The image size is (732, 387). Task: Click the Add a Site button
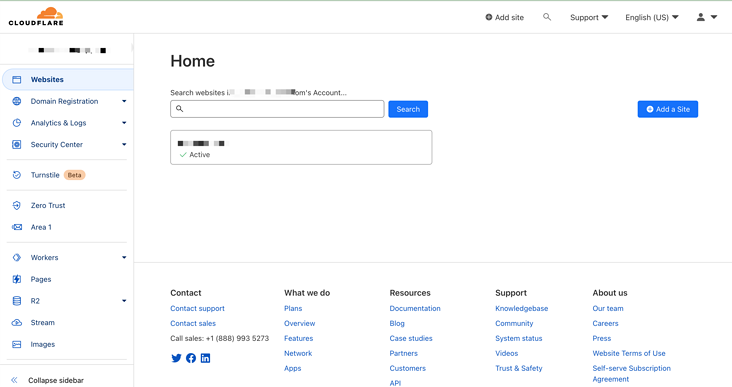(x=668, y=109)
